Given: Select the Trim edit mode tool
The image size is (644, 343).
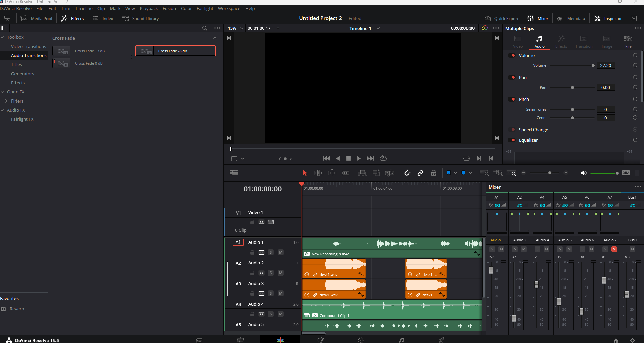Looking at the screenshot, I should point(318,173).
